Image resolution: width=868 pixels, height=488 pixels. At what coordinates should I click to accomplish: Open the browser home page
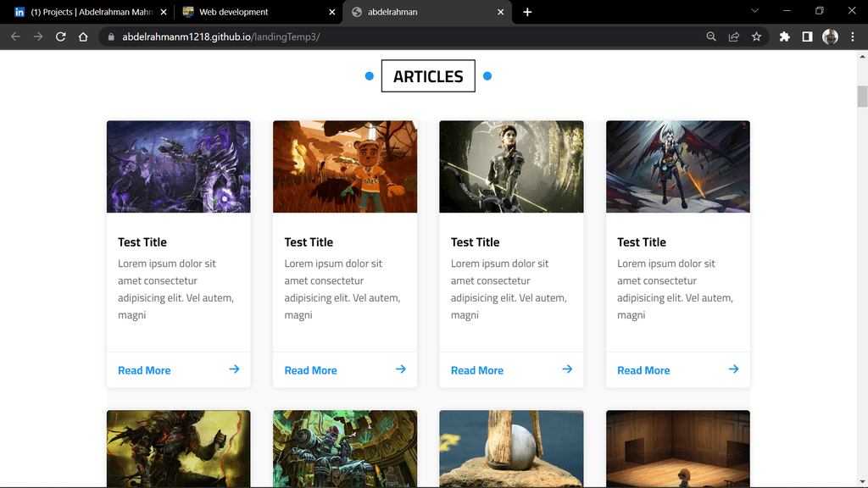(83, 36)
